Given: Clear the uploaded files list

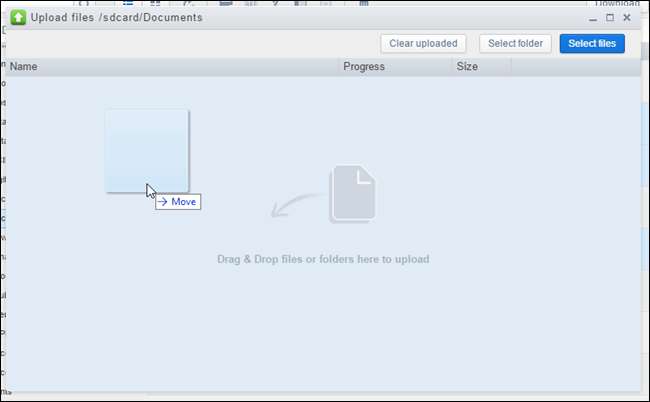Looking at the screenshot, I should pos(423,44).
